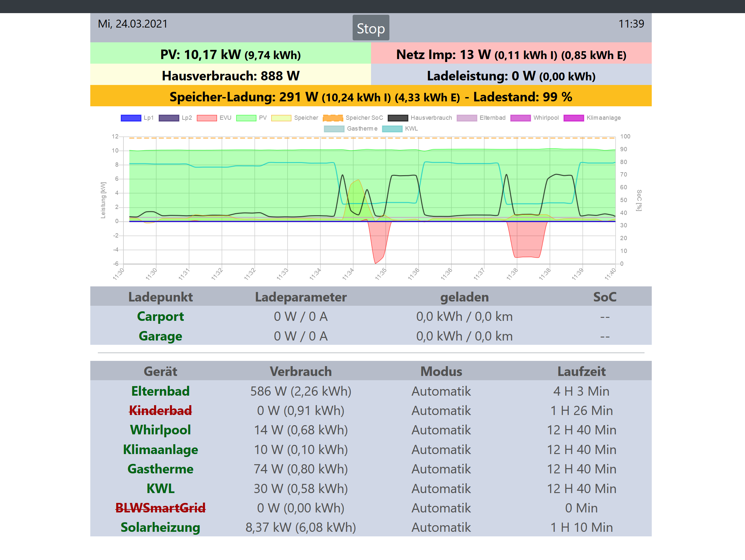Open the Garage charge point
The height and width of the screenshot is (560, 745).
coord(160,336)
